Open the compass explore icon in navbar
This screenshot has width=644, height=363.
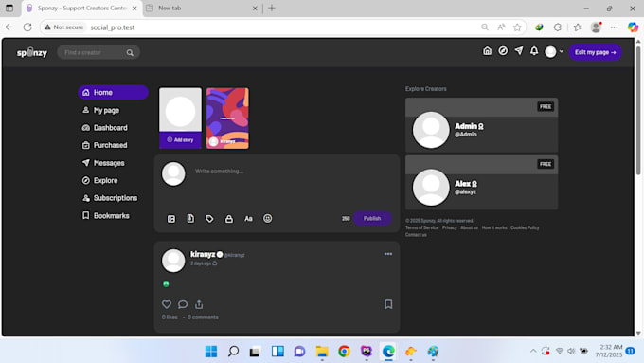tap(503, 51)
